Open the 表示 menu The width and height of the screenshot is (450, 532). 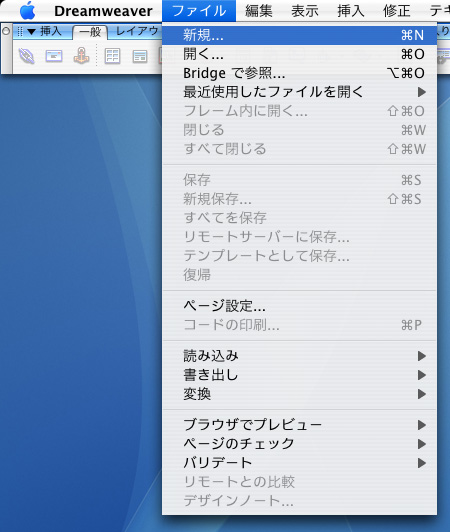pos(305,11)
